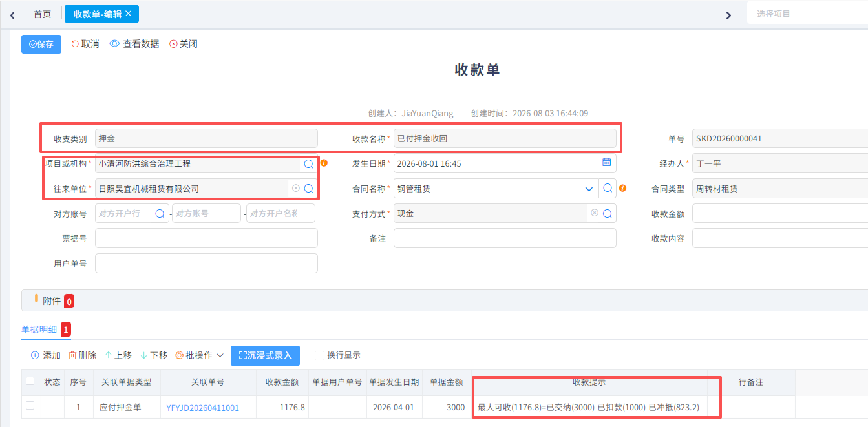Click the 2026-04-01 date cell
This screenshot has height=427, width=868.
[393, 408]
